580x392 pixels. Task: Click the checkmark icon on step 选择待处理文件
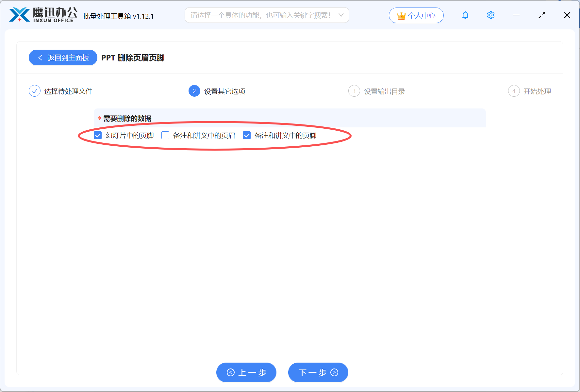click(x=35, y=91)
